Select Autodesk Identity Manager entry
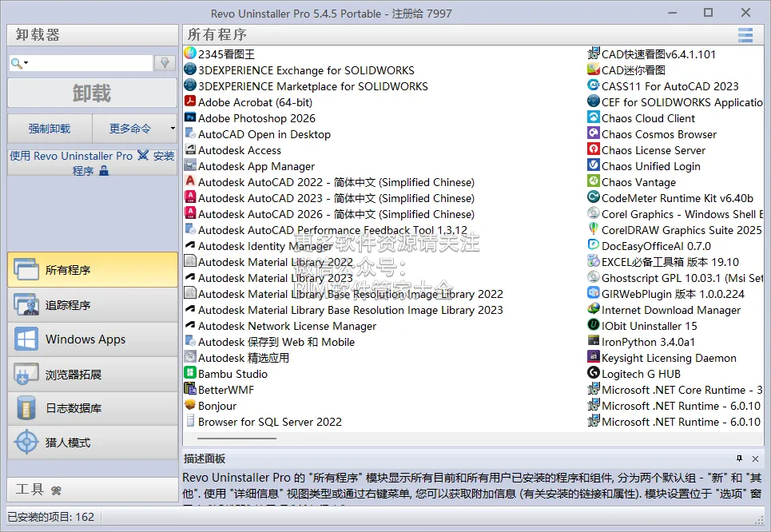This screenshot has width=771, height=532. pos(259,245)
